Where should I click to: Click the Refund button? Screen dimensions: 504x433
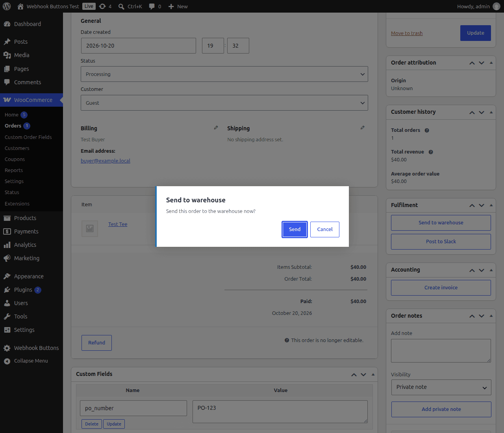tap(96, 343)
